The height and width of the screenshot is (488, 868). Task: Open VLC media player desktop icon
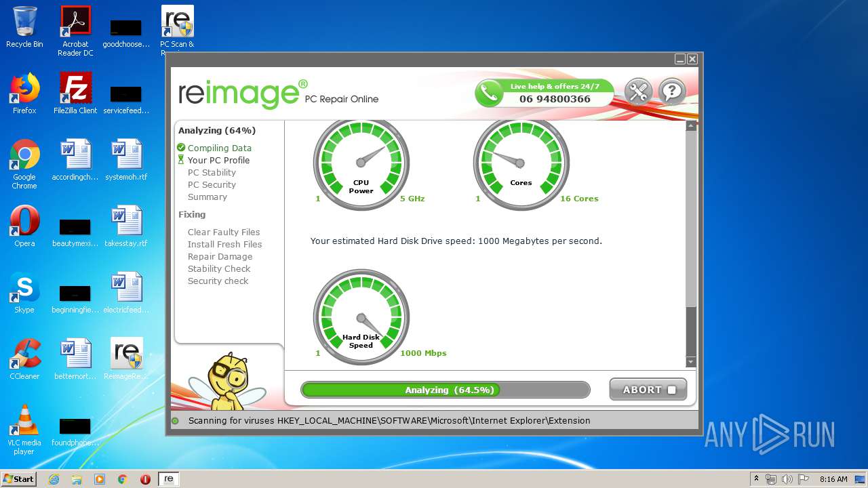pos(24,430)
